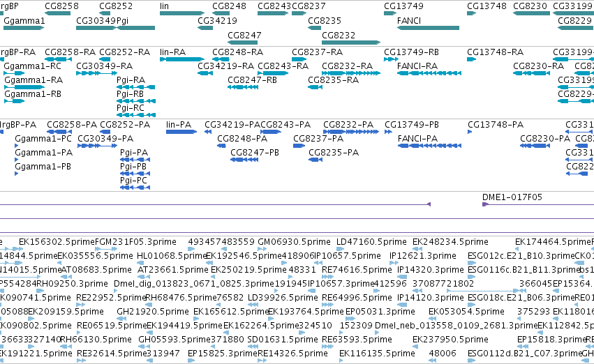
Task: Open protein Pgi-PC label
Action: coord(133,181)
